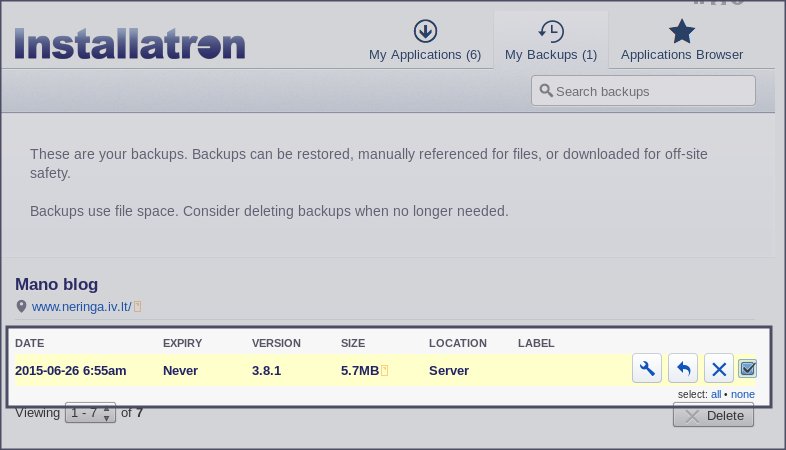Click the small icon beside 5.7MB size
786x450 pixels.
(x=384, y=371)
